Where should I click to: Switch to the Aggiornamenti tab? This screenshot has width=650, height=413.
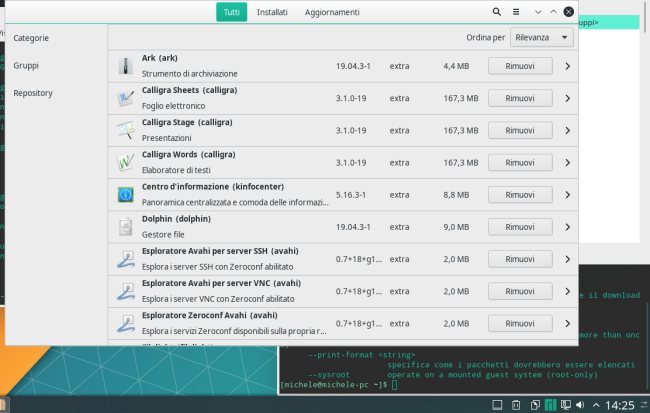click(332, 12)
